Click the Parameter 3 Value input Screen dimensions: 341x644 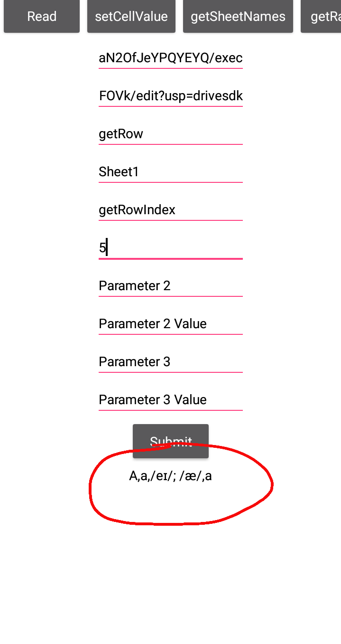tap(171, 400)
